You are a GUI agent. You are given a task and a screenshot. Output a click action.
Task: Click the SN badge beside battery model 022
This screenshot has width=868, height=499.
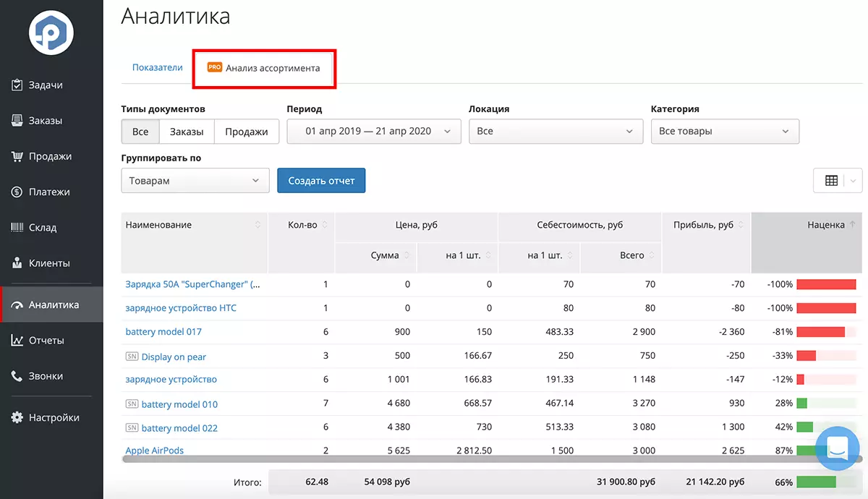(132, 427)
